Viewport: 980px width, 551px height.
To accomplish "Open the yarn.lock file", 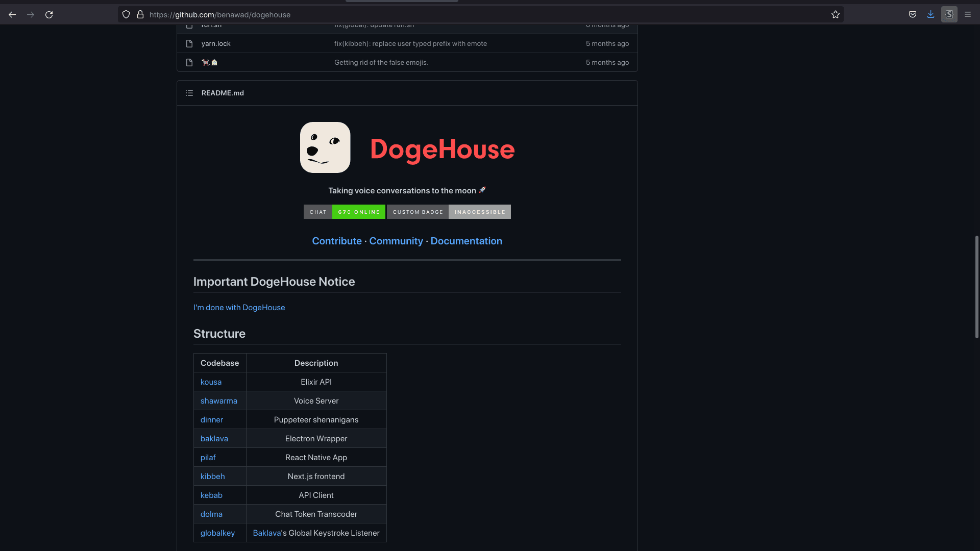I will pyautogui.click(x=216, y=44).
